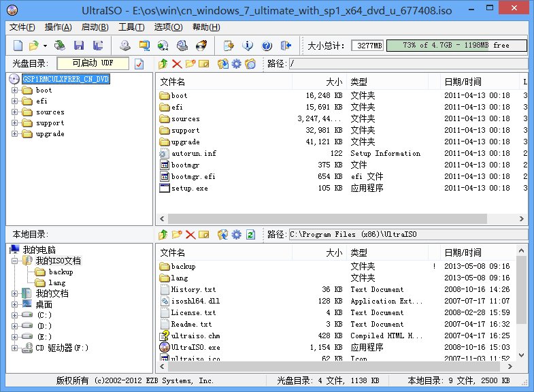The height and width of the screenshot is (392, 534).
Task: Open the 启动(B) menu
Action: 95,27
